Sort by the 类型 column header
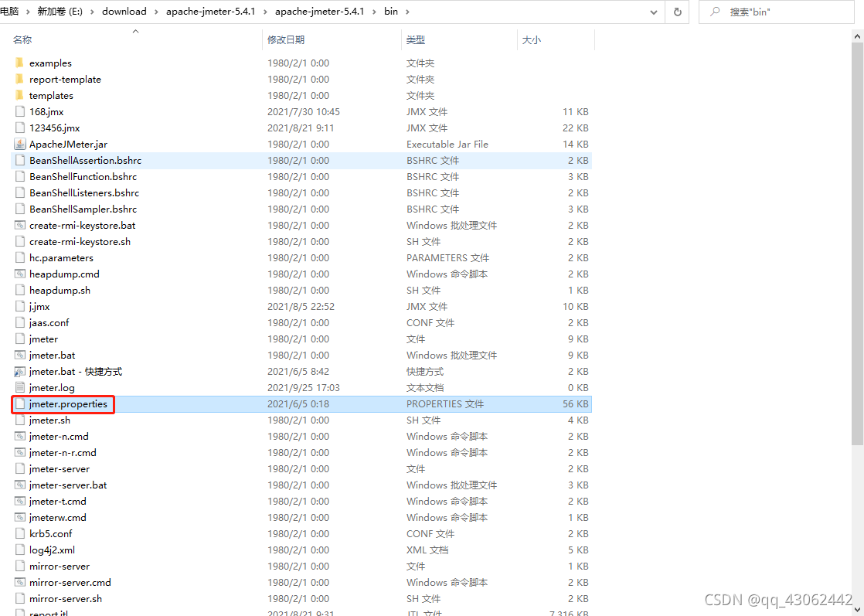864x616 pixels. pyautogui.click(x=416, y=39)
